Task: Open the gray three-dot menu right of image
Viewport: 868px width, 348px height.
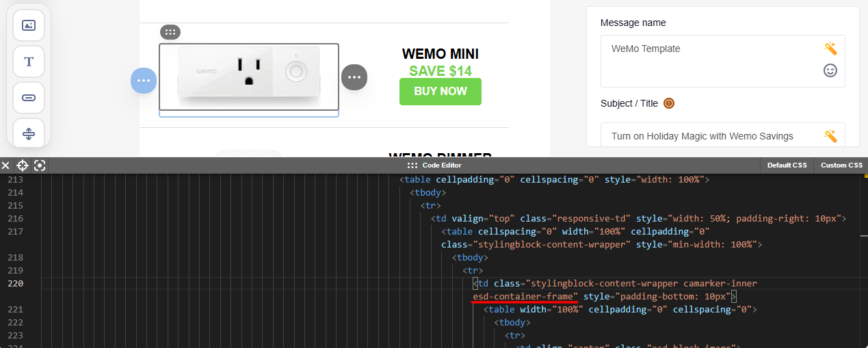Action: tap(354, 77)
